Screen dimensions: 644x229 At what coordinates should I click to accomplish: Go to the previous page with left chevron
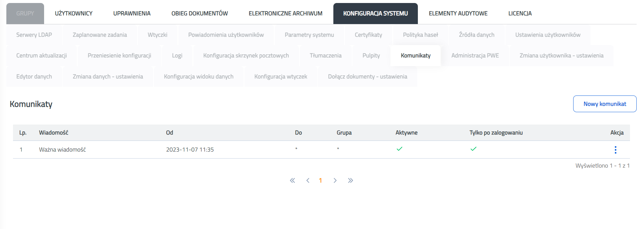click(308, 181)
